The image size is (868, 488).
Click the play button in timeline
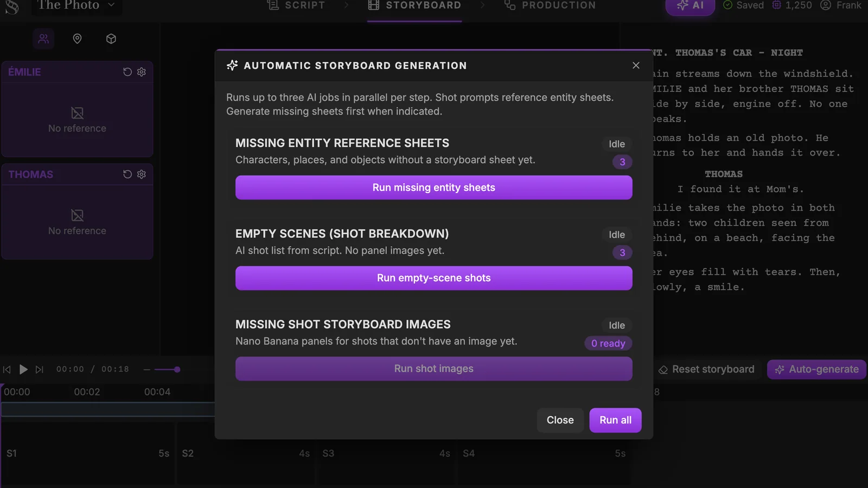coord(23,369)
